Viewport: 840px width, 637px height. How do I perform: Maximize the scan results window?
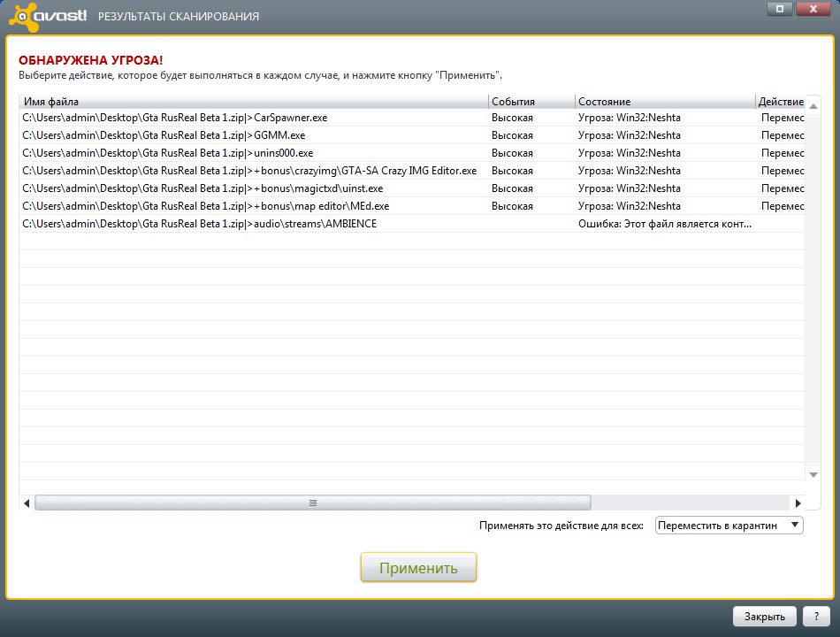[779, 9]
